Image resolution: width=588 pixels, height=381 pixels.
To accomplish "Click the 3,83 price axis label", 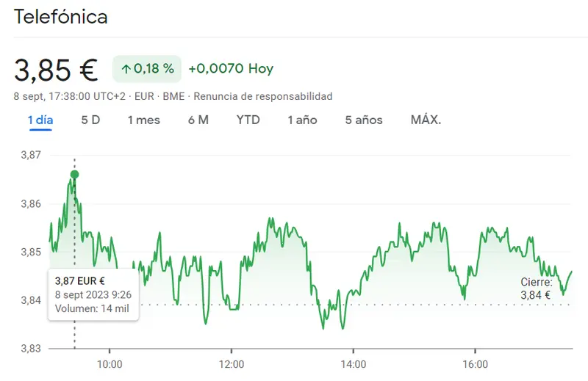I will (31, 349).
